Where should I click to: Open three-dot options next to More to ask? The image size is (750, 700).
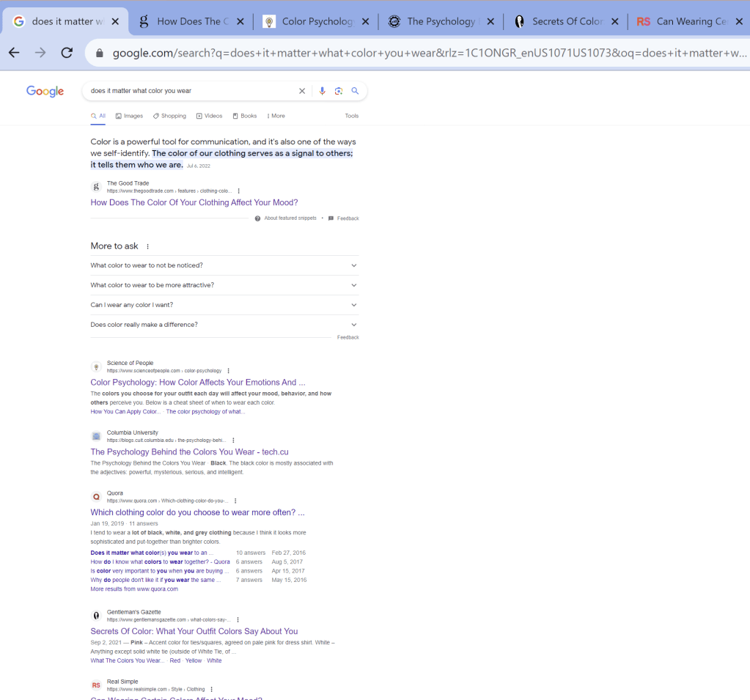tap(147, 246)
